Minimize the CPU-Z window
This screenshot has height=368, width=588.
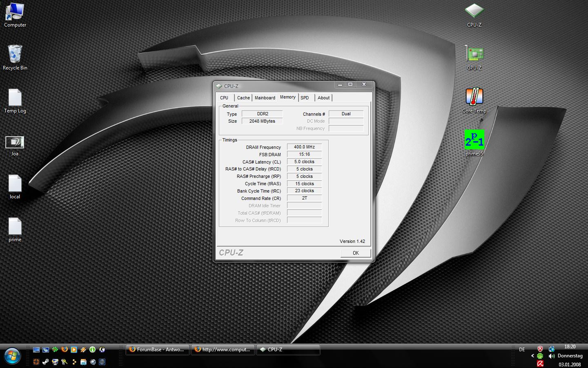[340, 84]
